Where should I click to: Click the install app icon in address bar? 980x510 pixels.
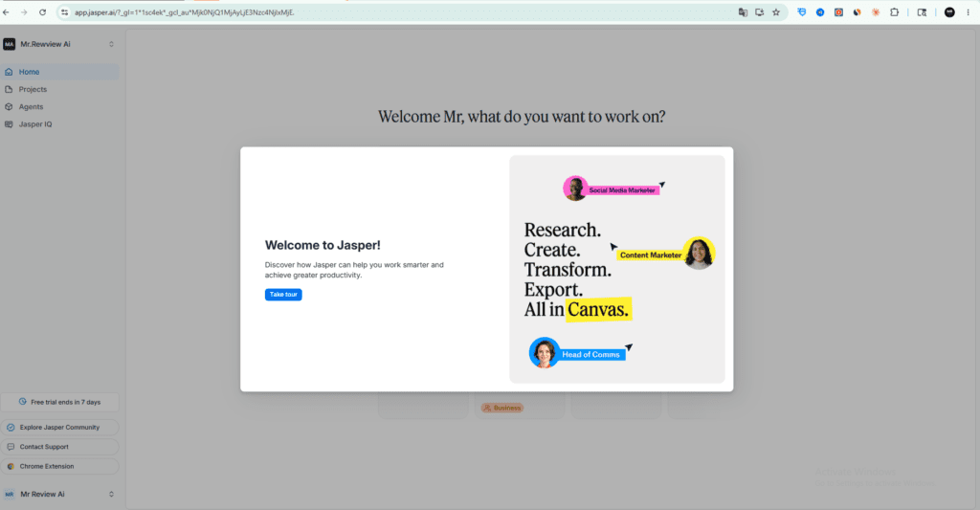pos(759,11)
